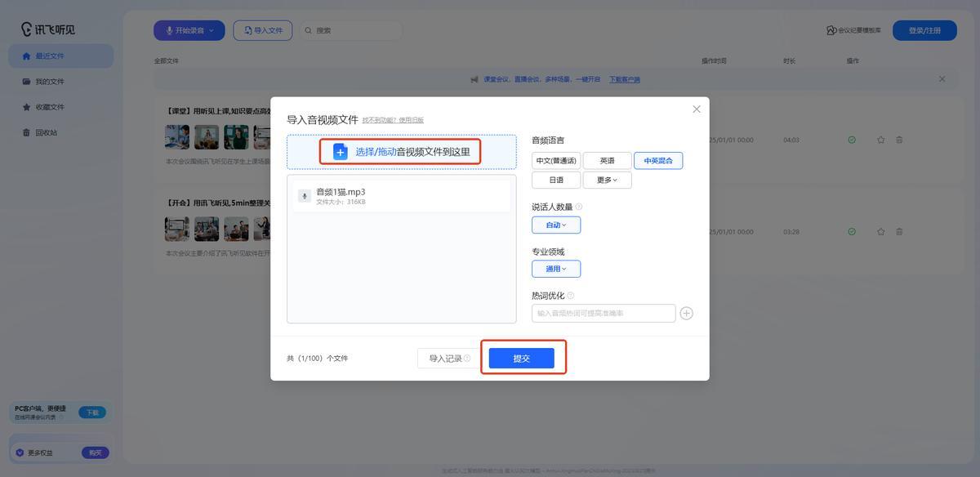This screenshot has height=477, width=980.
Task: Select 日语 as the audio language
Action: pyautogui.click(x=556, y=180)
